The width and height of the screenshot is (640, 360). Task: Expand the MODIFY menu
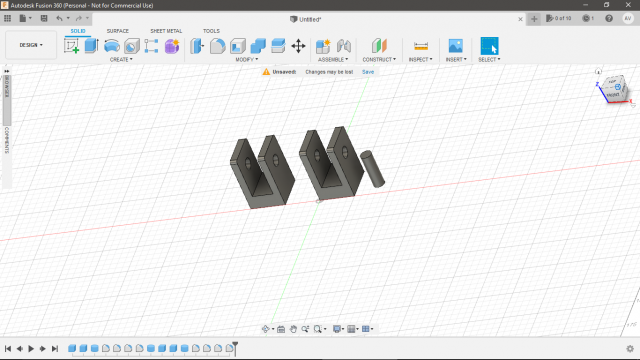click(247, 60)
